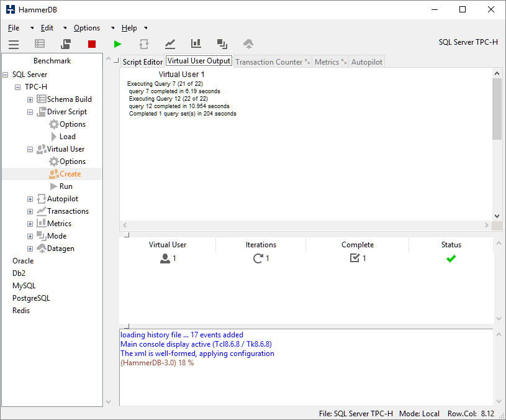Viewport: 506px width, 420px height.
Task: Click the output pane vertical scrollbar thumb
Action: click(497, 109)
